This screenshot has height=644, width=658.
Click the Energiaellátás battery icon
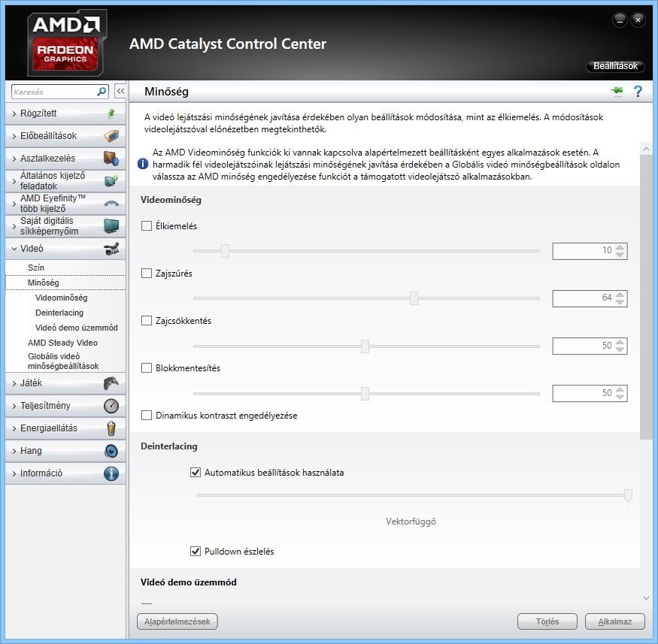111,428
